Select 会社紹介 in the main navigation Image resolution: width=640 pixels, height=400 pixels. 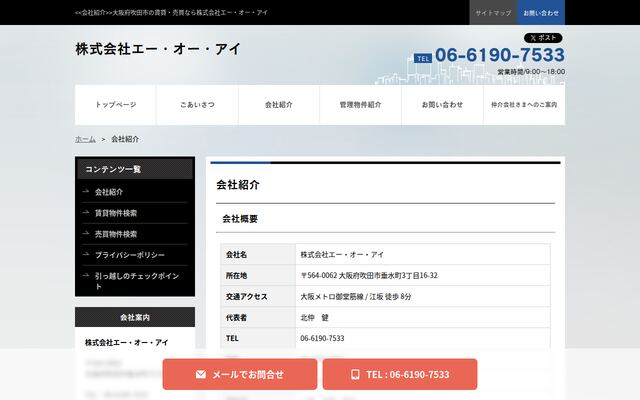pyautogui.click(x=279, y=105)
